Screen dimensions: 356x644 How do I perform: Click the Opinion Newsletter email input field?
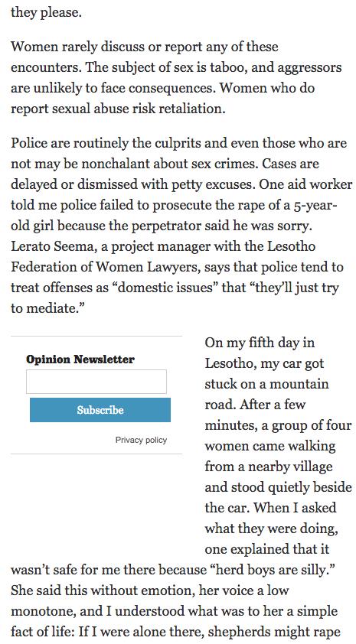(x=96, y=382)
